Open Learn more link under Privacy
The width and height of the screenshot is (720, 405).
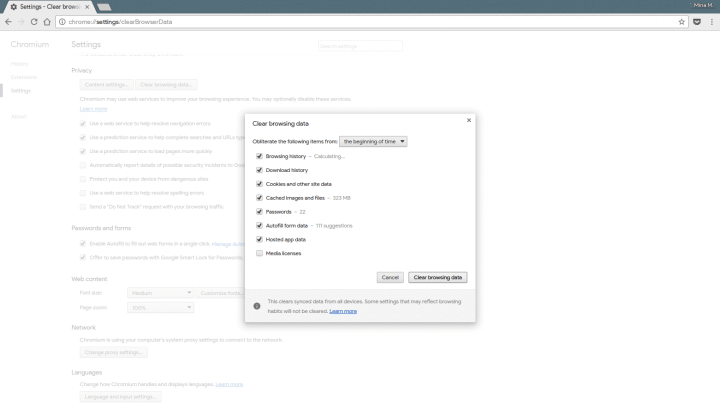[x=93, y=109]
